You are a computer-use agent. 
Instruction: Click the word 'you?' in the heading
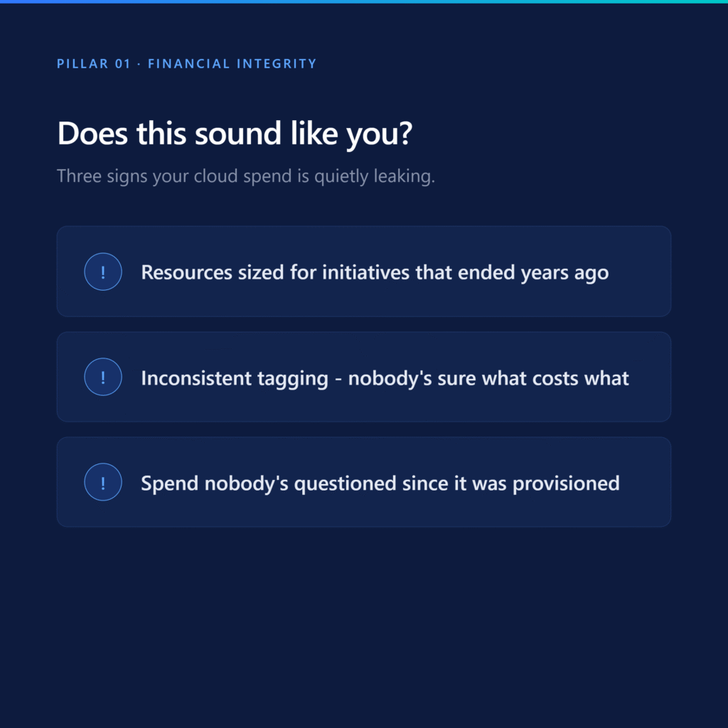(380, 134)
